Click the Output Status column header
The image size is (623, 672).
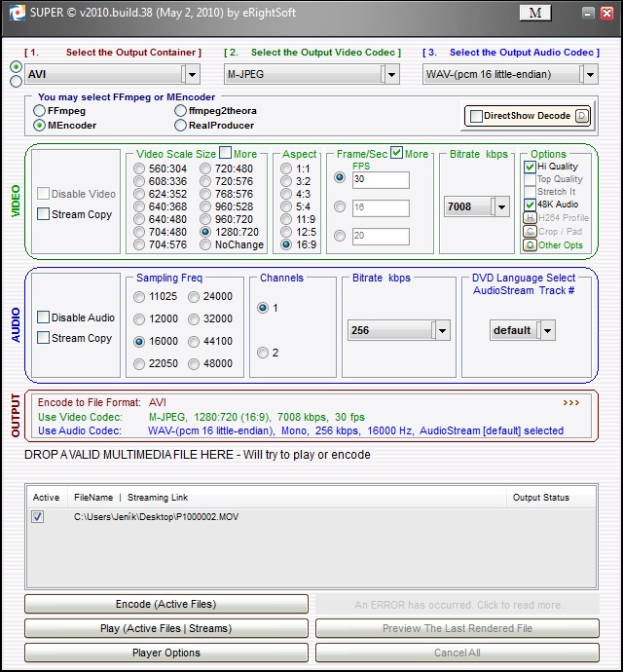[x=540, y=498]
